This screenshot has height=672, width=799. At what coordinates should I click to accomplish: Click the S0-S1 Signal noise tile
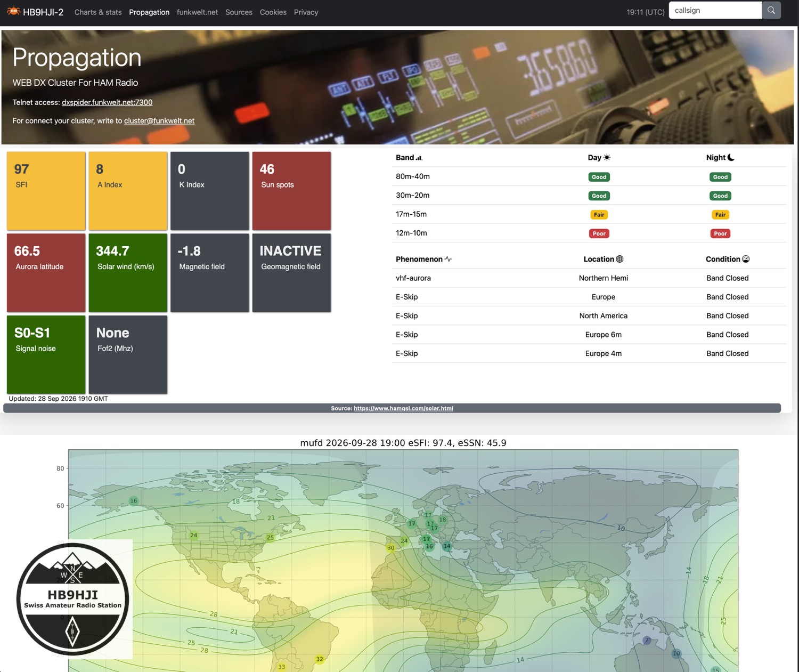(46, 355)
